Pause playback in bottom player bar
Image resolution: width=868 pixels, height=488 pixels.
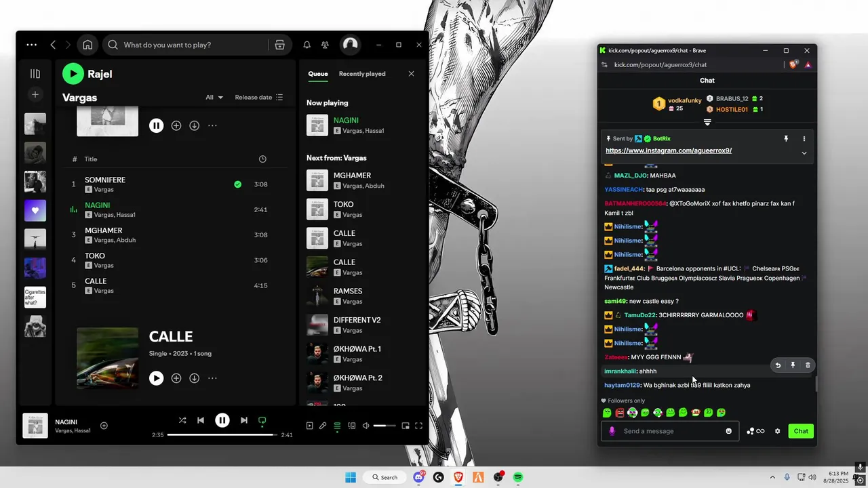222,420
